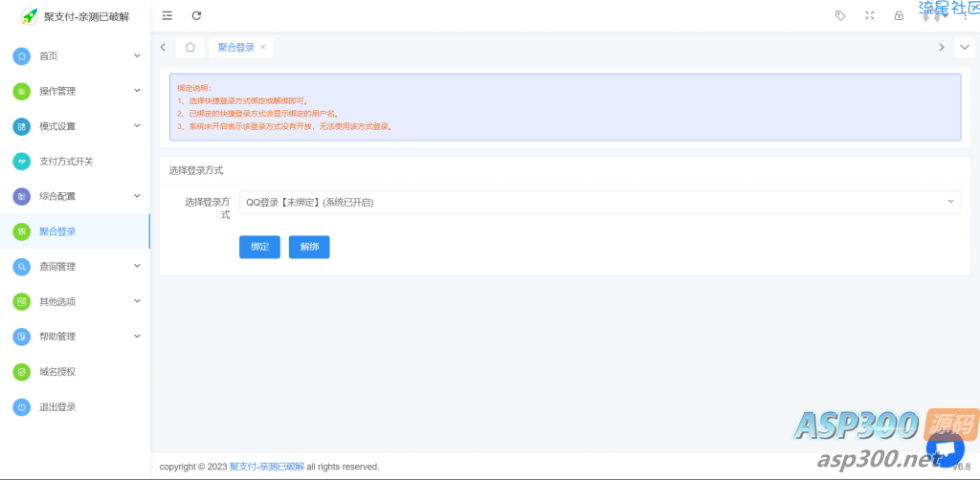This screenshot has height=480, width=980.
Task: Close the 聚合登录 tab
Action: [263, 47]
